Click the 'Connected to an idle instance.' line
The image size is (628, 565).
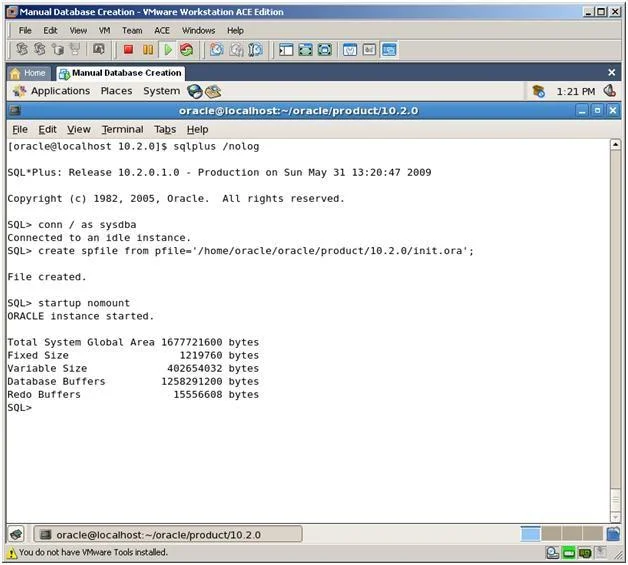tap(99, 238)
